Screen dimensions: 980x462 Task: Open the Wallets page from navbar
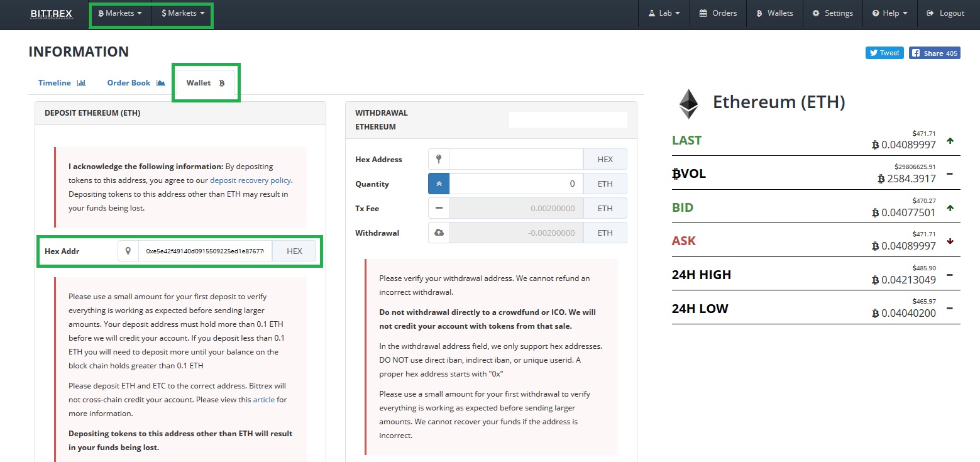[774, 13]
